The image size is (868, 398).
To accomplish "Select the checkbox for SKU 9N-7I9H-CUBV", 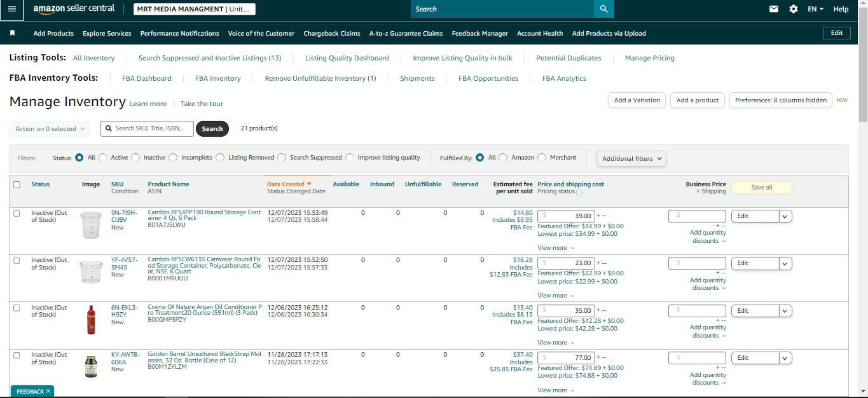I will 17,213.
